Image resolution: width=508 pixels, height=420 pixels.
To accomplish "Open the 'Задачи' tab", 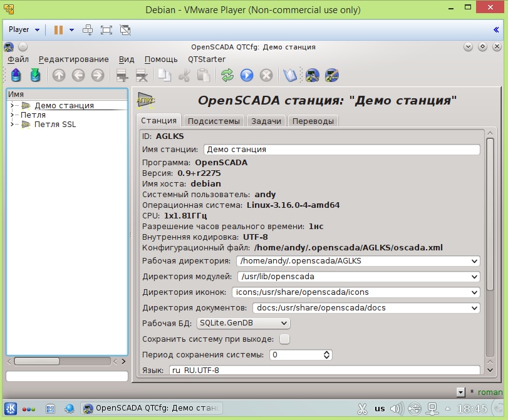I will tap(266, 121).
